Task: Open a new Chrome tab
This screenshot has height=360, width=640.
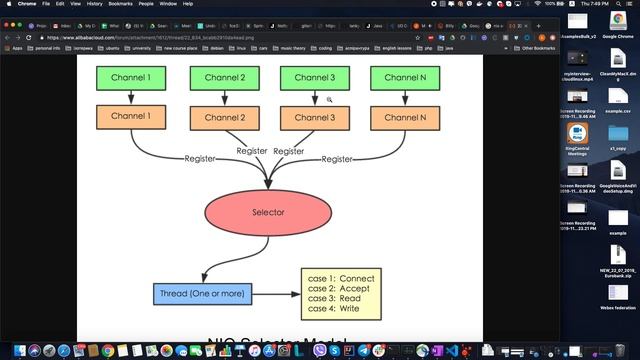Action: 538,26
